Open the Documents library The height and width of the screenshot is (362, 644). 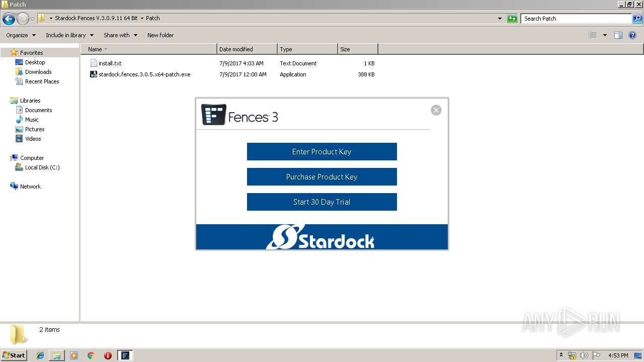[38, 110]
